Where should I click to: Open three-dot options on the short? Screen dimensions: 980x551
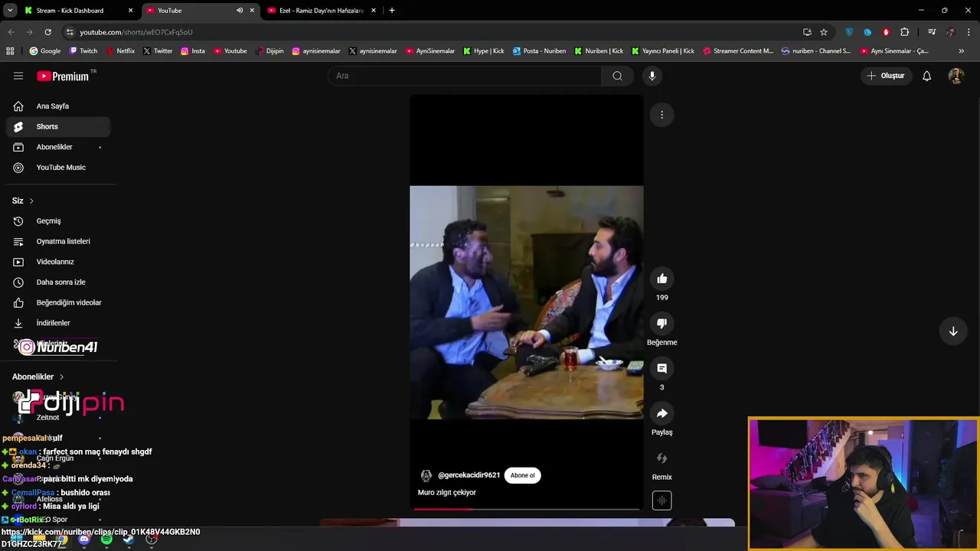(662, 115)
